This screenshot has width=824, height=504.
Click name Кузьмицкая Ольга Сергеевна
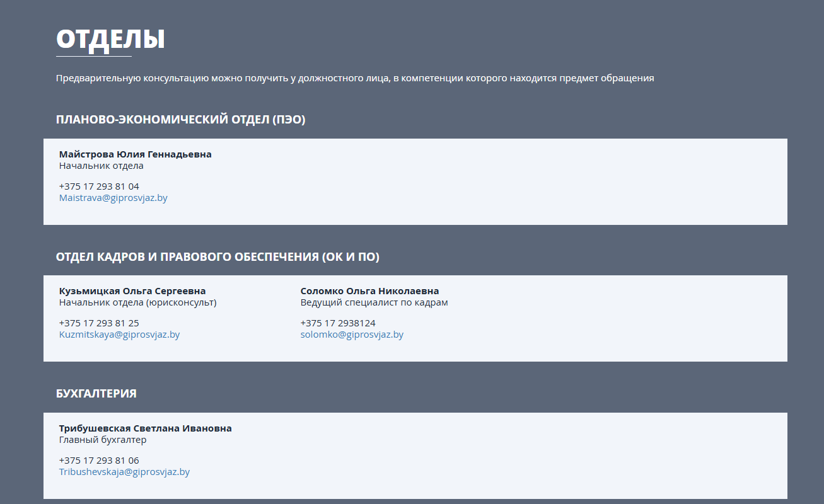coord(132,291)
